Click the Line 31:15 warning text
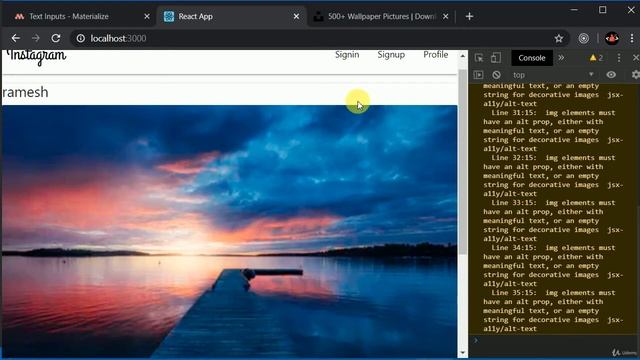Viewport: 640px width, 360px height. click(553, 131)
